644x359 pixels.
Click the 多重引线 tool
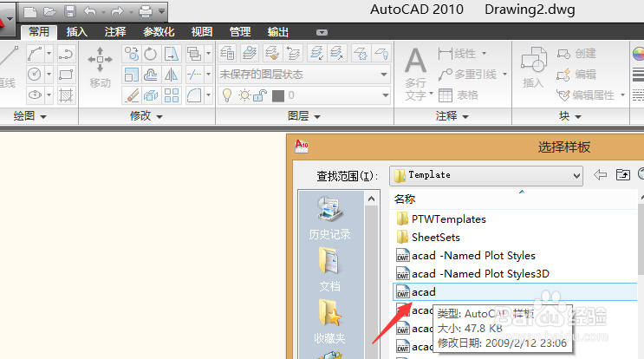click(x=467, y=75)
